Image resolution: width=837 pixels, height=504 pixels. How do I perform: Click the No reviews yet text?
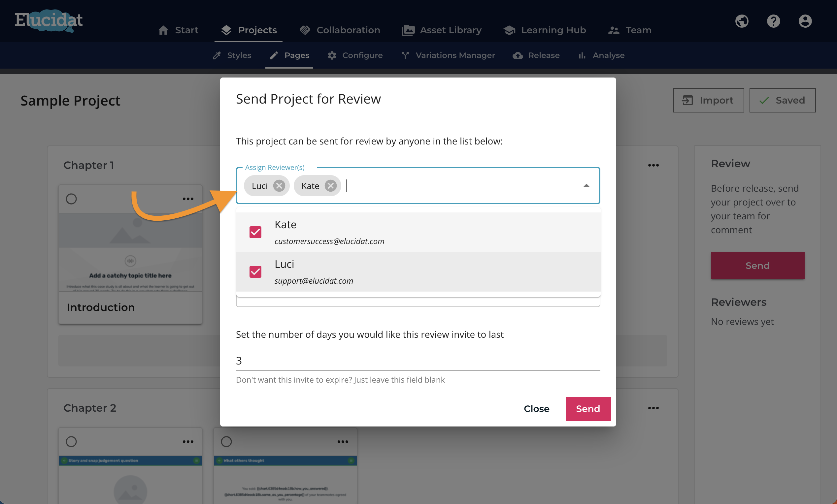(x=742, y=321)
